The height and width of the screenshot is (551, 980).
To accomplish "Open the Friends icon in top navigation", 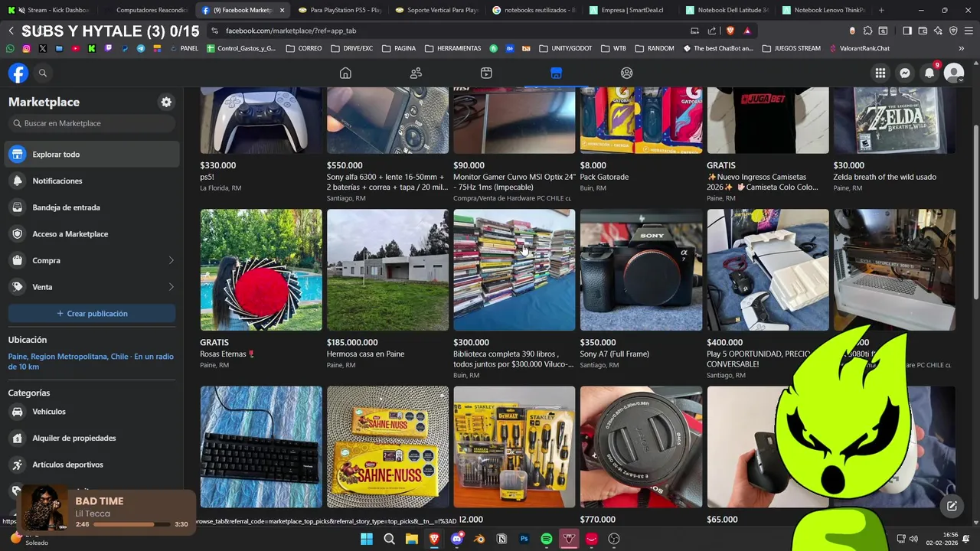I will tap(416, 73).
